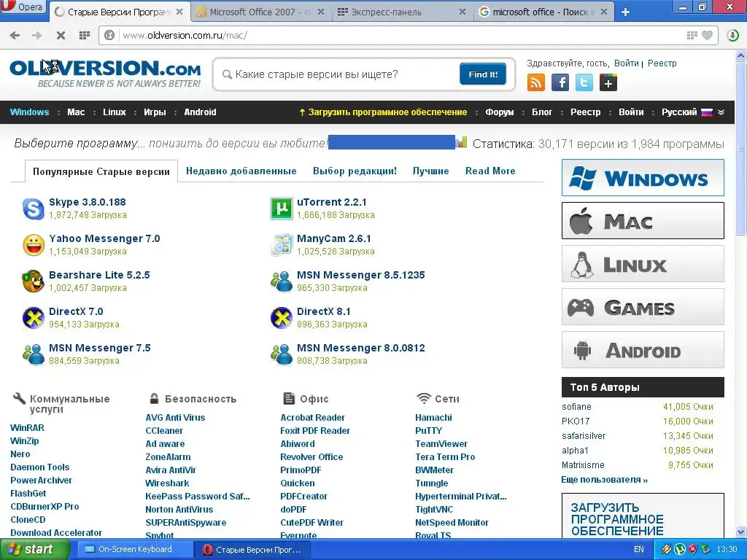Click the Android platform banner button
This screenshot has height=560, width=747.
643,350
